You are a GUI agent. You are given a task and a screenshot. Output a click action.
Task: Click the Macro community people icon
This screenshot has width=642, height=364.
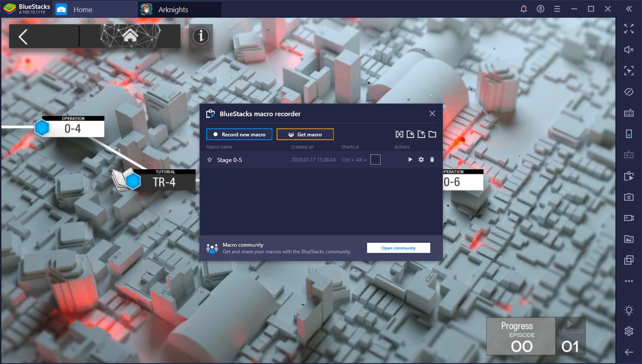(212, 248)
